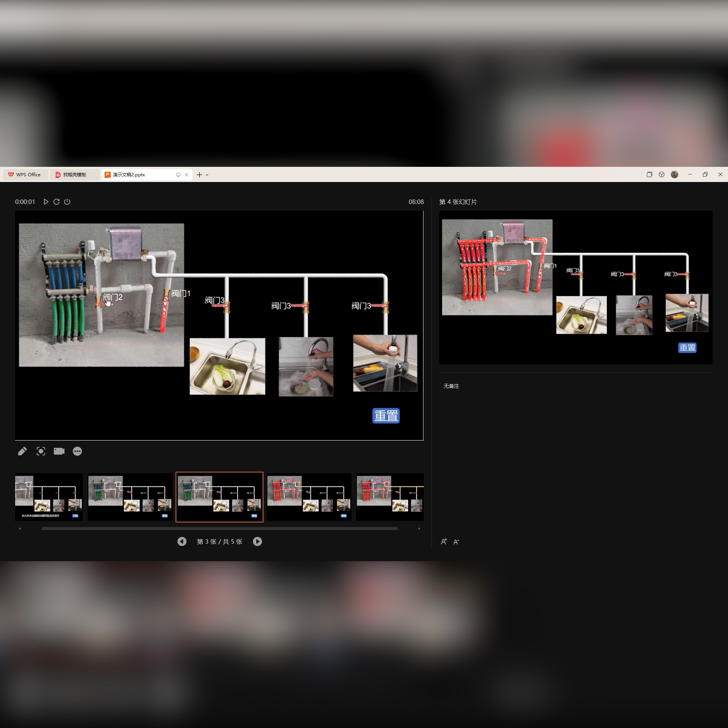This screenshot has height=728, width=728.
Task: Switch to 找稻壳模板 tab
Action: pyautogui.click(x=75, y=175)
